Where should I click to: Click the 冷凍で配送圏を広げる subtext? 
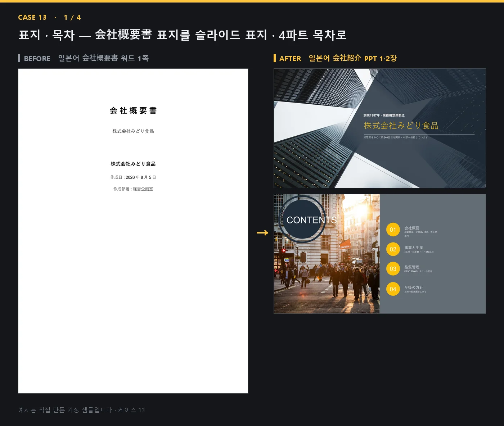(415, 292)
